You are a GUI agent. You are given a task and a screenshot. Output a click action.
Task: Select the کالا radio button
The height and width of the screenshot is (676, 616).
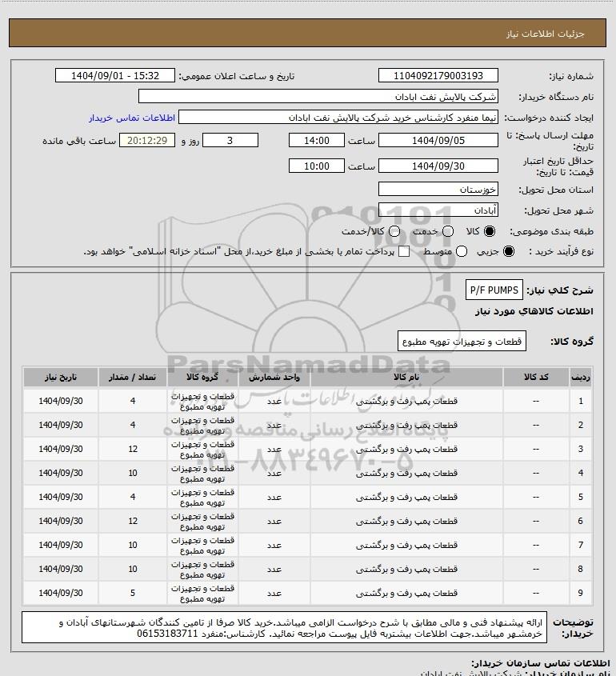point(490,231)
